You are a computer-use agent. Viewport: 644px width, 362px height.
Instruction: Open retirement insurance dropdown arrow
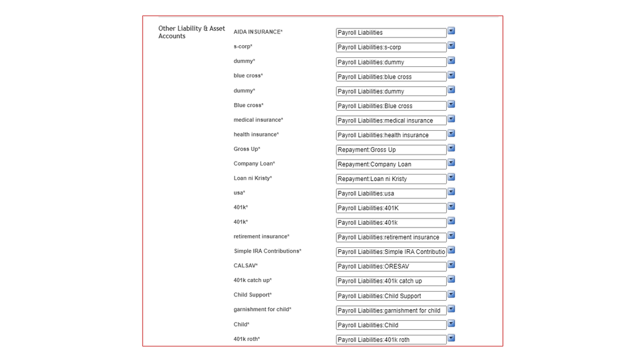pos(451,236)
